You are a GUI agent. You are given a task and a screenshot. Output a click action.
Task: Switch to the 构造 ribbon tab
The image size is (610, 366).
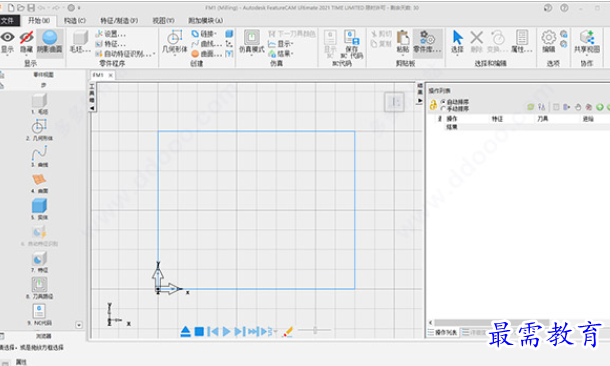[75, 21]
